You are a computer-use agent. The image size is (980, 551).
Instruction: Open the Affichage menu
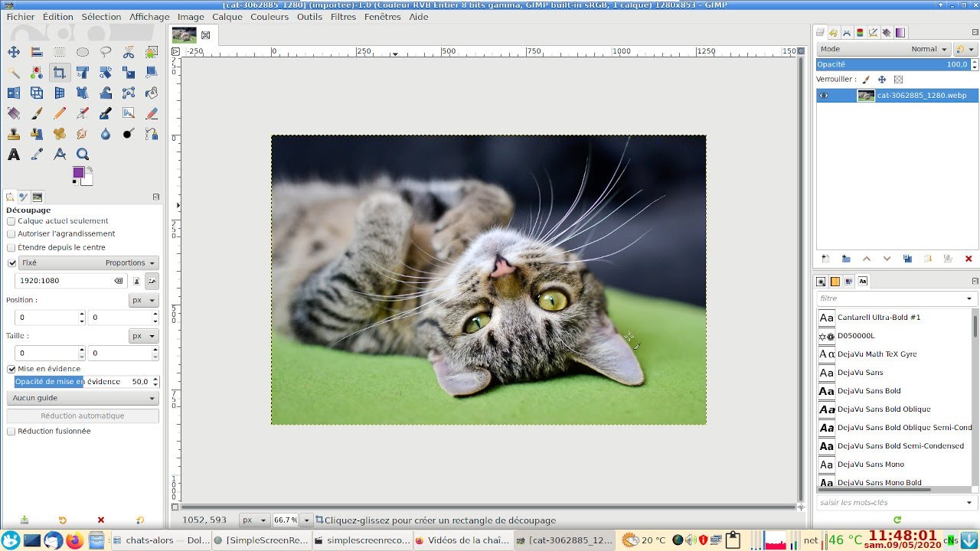[149, 17]
